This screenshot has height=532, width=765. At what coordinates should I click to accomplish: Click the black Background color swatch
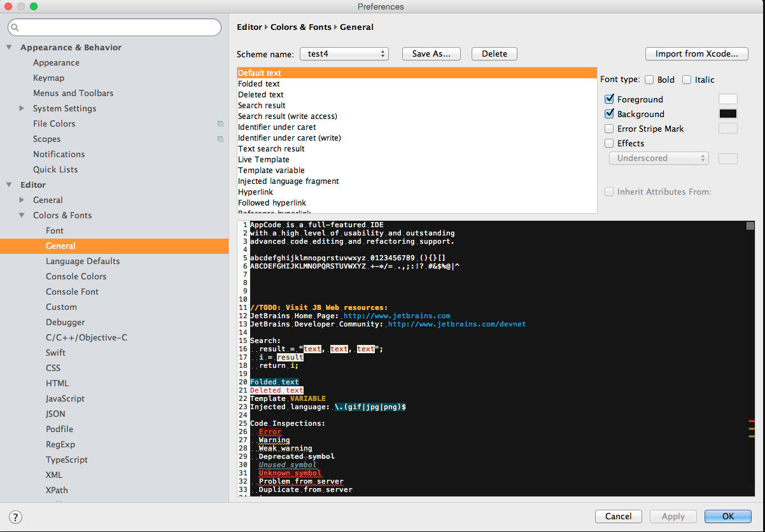727,113
